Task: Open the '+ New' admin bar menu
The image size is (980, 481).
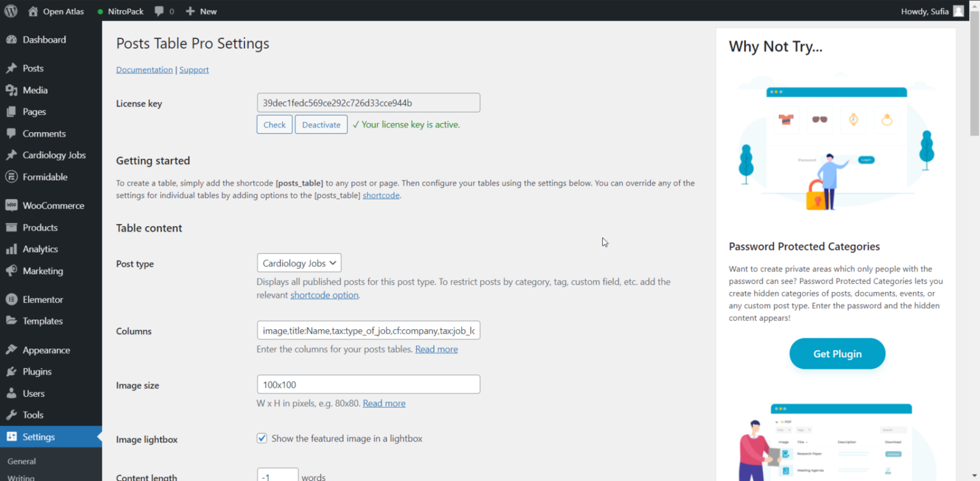Action: coord(201,11)
